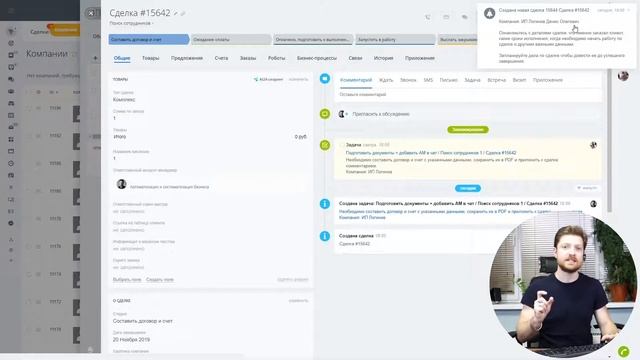
Task: Select the Письмо timeline tab
Action: 449,80
